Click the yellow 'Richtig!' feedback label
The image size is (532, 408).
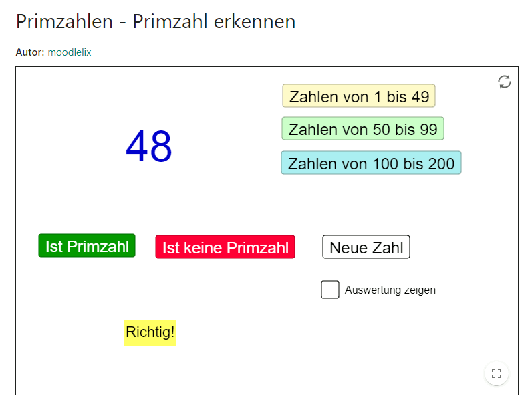coord(150,332)
